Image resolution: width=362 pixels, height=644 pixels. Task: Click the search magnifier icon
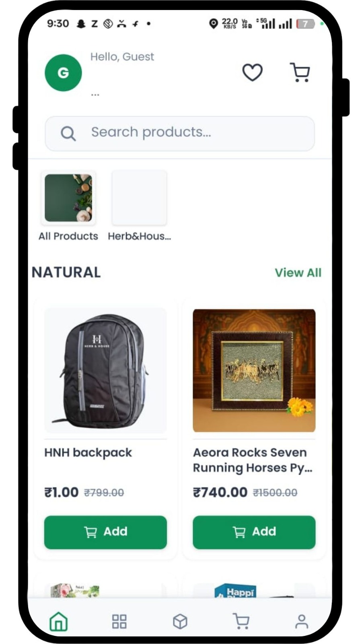(x=68, y=133)
